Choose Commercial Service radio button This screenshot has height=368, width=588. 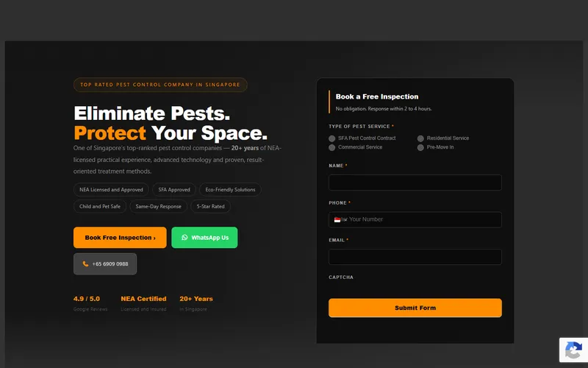[332, 148]
